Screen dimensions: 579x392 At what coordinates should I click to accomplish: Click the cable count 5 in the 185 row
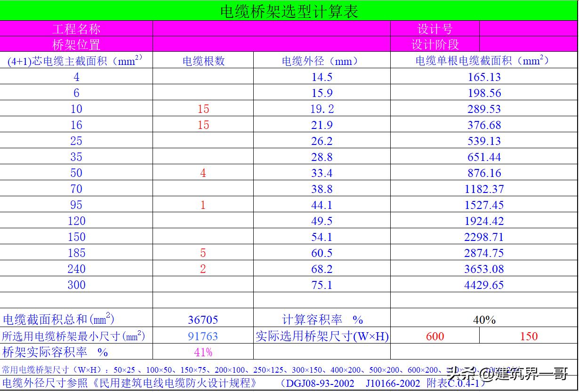point(203,253)
